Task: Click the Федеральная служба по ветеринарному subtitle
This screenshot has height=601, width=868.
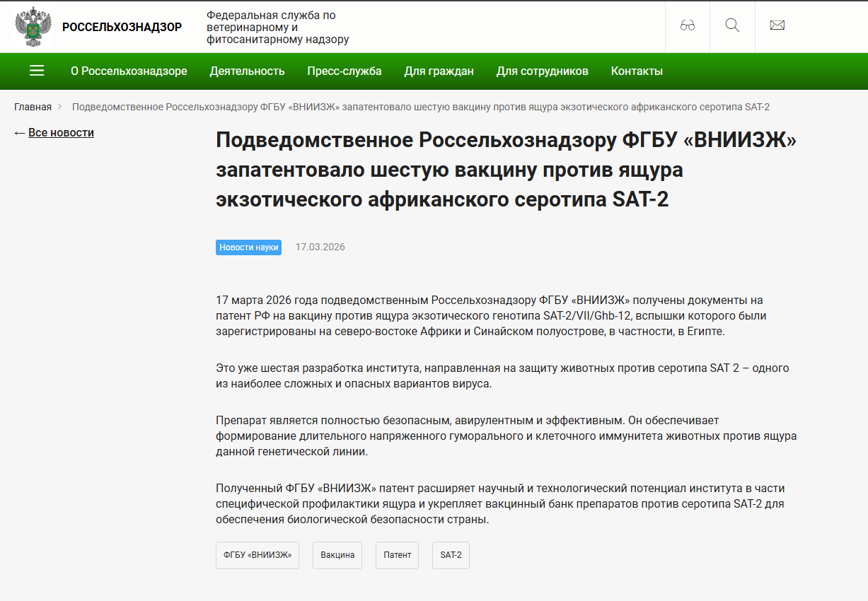Action: pos(278,28)
